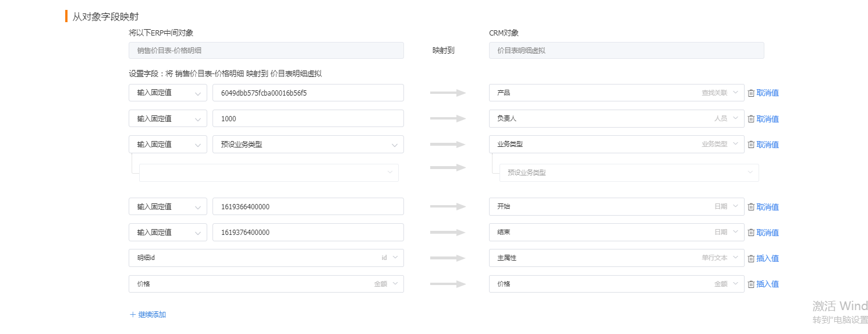Viewport: 868px width, 334px height.
Task: Open the empty sub-option dropdown under 预设业务类型
Action: tap(269, 173)
